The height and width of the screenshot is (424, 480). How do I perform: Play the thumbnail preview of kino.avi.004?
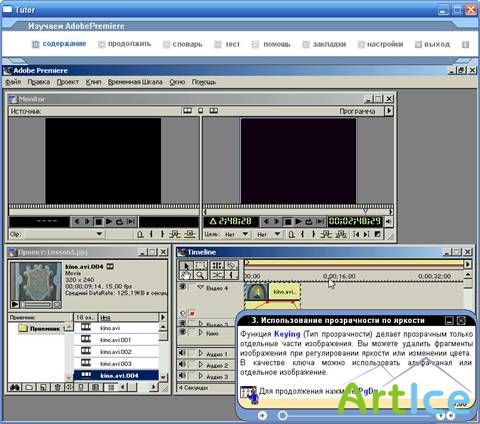coord(15,304)
